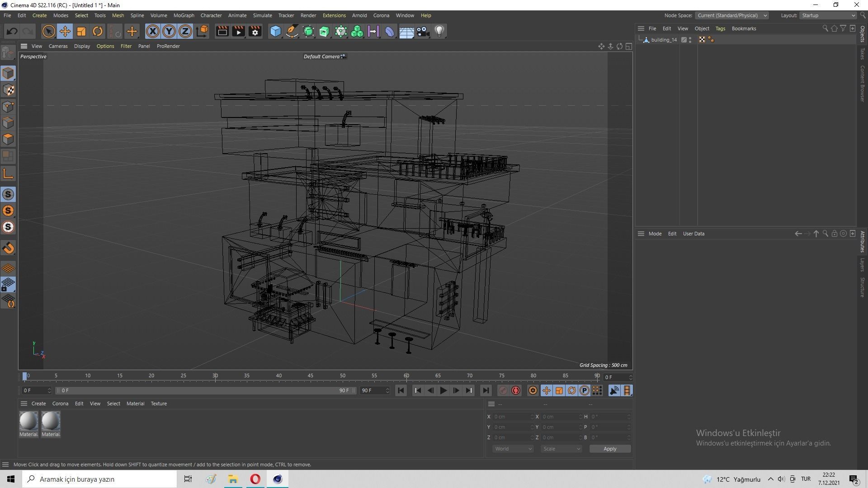Open Windows Start menu

click(11, 479)
